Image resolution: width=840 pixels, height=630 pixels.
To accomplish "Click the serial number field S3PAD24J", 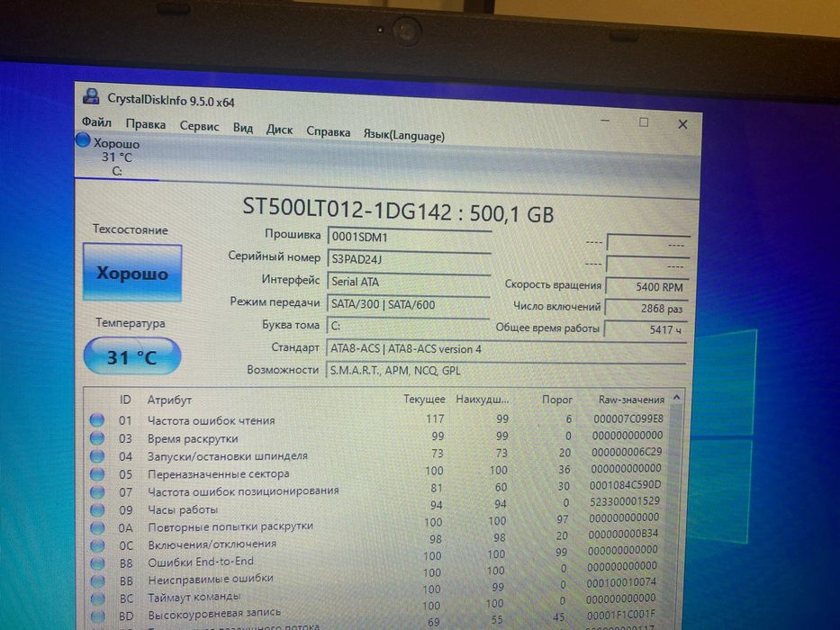I will click(x=409, y=259).
